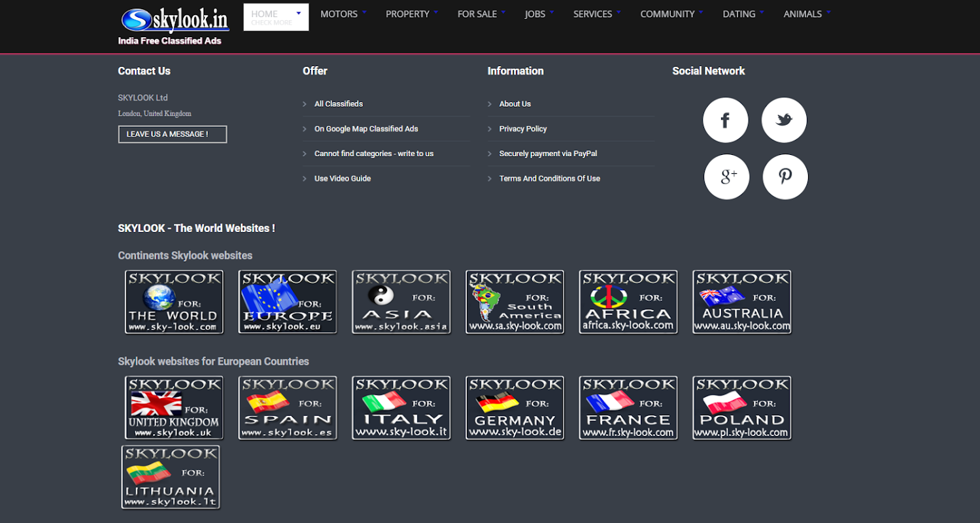This screenshot has height=523, width=980.
Task: Expand the HOME navigation menu
Action: pos(276,17)
